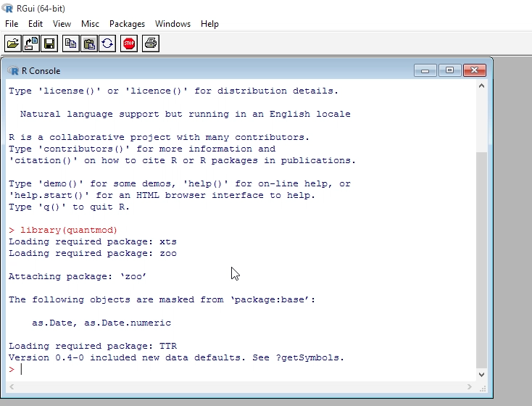Click 'Loading required package: xts' line
Viewport: 532px width, 406px height.
point(93,241)
